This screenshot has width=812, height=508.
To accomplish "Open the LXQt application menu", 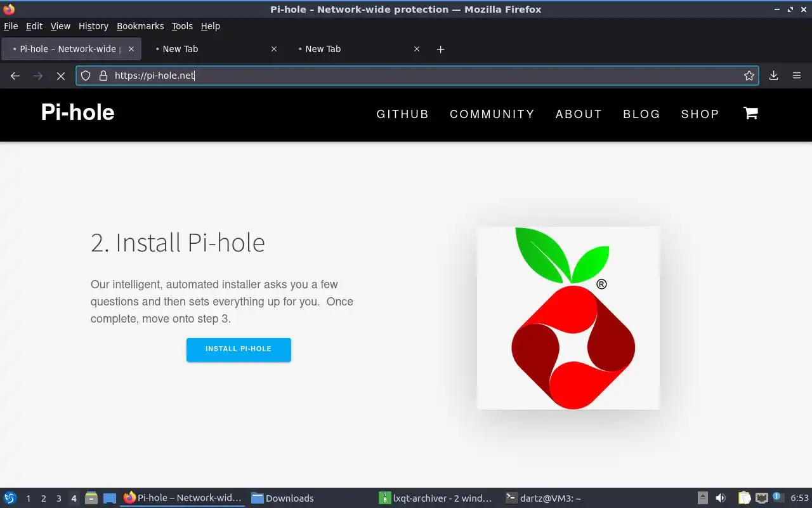I will pyautogui.click(x=10, y=498).
